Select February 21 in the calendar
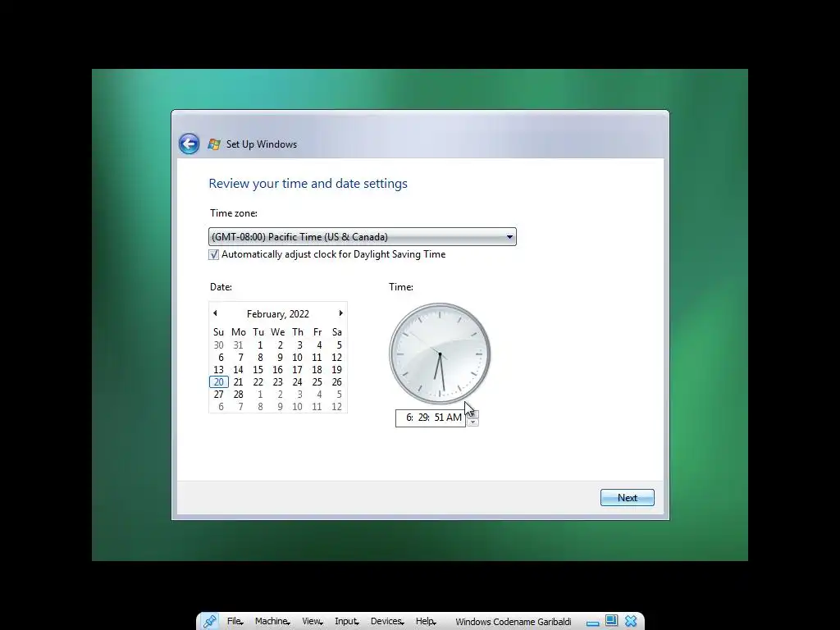Screen dimensions: 840x630 point(238,382)
